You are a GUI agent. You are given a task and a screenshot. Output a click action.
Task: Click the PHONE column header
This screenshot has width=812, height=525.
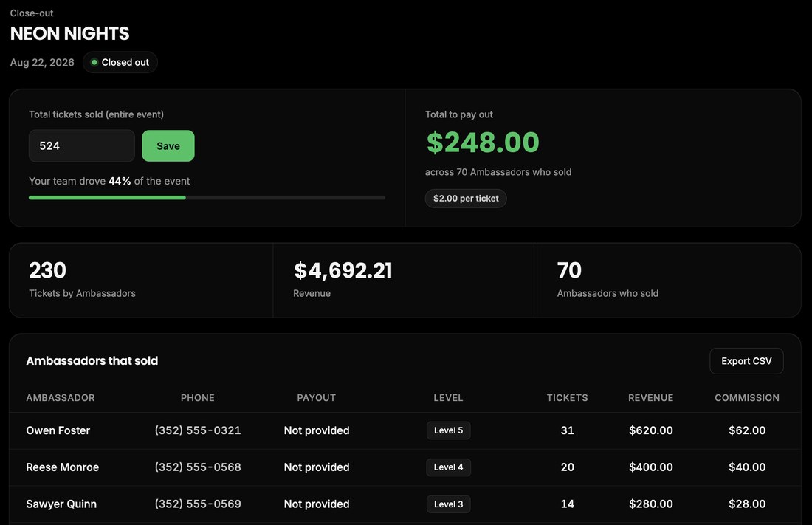(197, 397)
